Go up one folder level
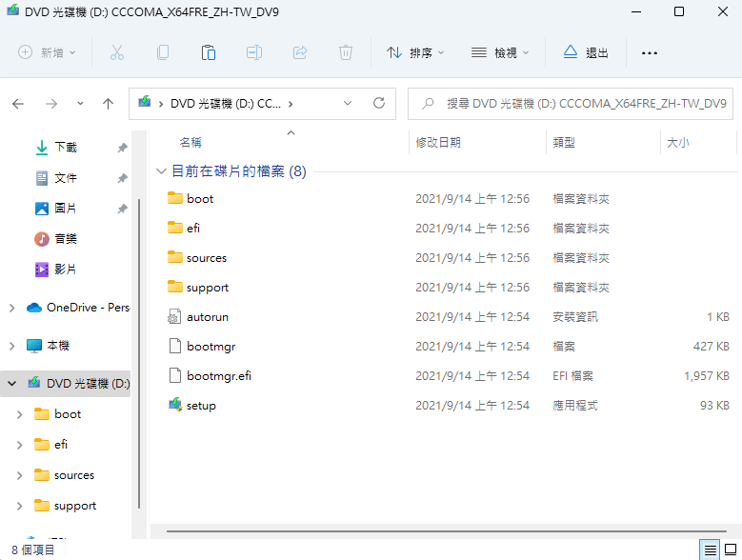This screenshot has height=560, width=742. point(108,104)
